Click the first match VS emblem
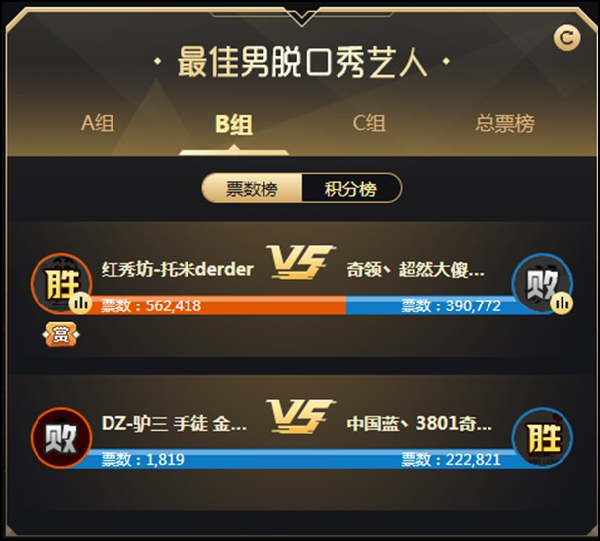The width and height of the screenshot is (600, 541). (x=301, y=262)
